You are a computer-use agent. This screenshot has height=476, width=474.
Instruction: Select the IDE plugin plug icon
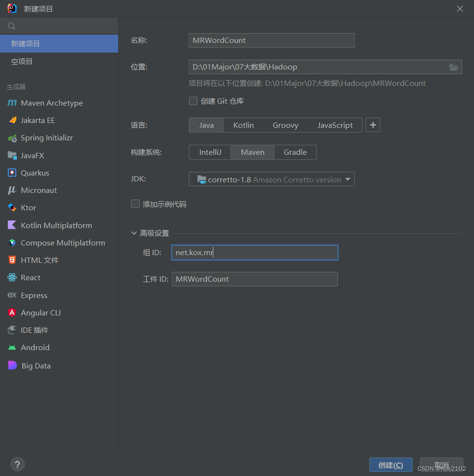12,330
